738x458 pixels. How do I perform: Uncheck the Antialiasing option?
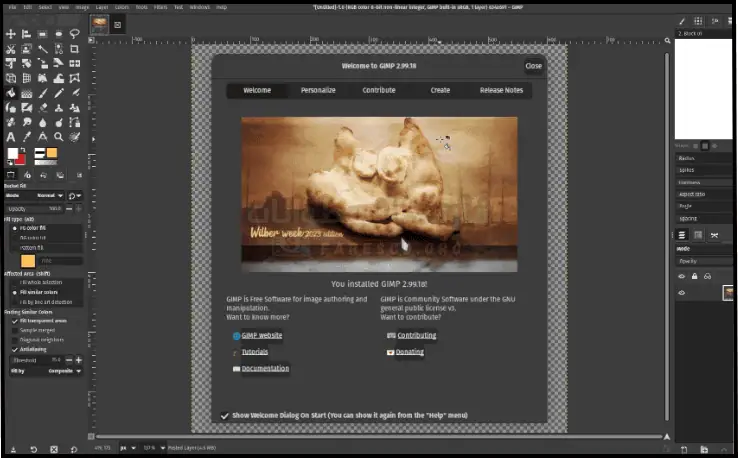click(x=15, y=349)
